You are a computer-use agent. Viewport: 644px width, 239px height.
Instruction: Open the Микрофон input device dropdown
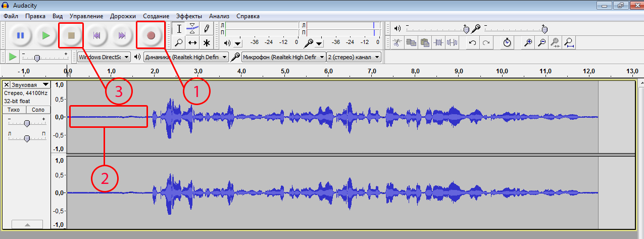(283, 57)
